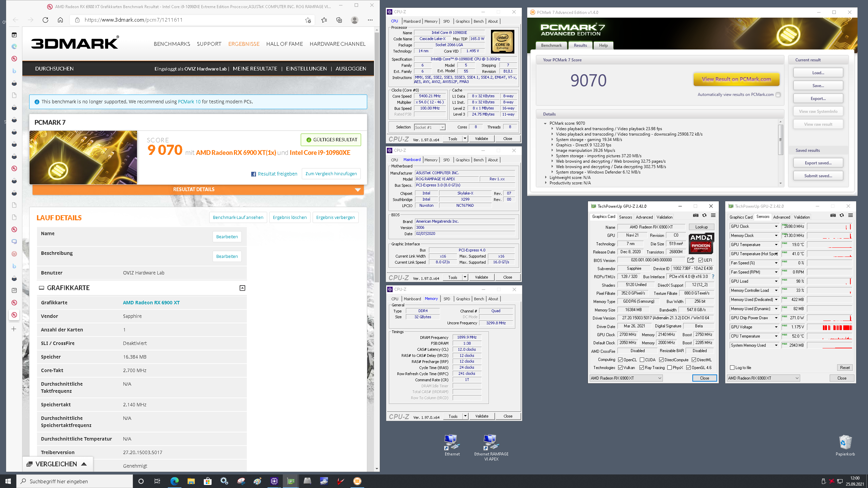Toggle UEFI checkbox in GPU-Z

point(701,260)
